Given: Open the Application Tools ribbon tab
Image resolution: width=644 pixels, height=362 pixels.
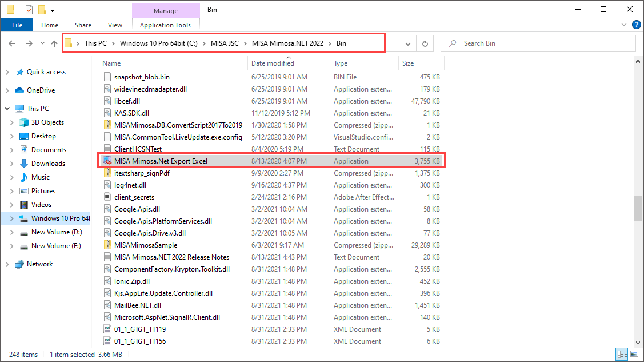Looking at the screenshot, I should point(166,25).
